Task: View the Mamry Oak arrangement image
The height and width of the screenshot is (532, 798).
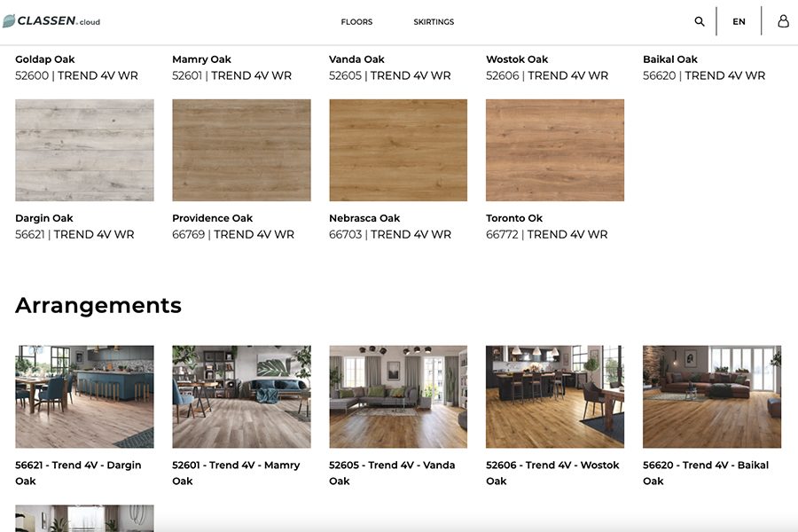Action: click(241, 396)
